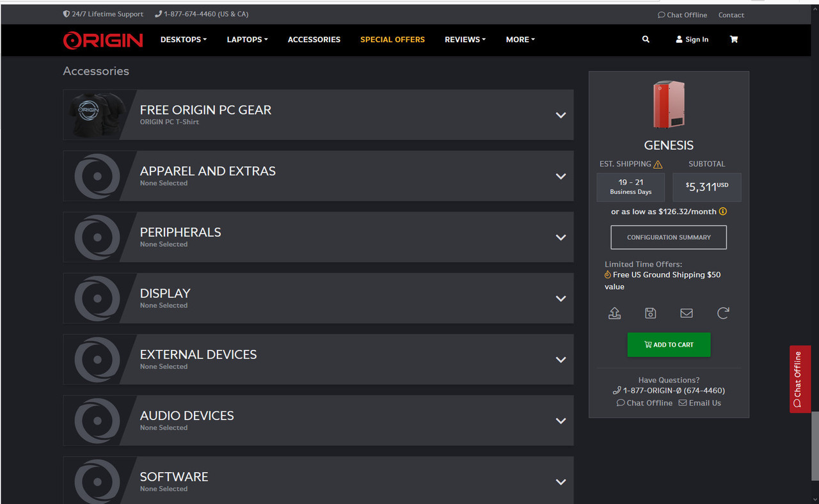This screenshot has height=504, width=819.
Task: Click the shipping warning triangle icon
Action: [x=658, y=164]
